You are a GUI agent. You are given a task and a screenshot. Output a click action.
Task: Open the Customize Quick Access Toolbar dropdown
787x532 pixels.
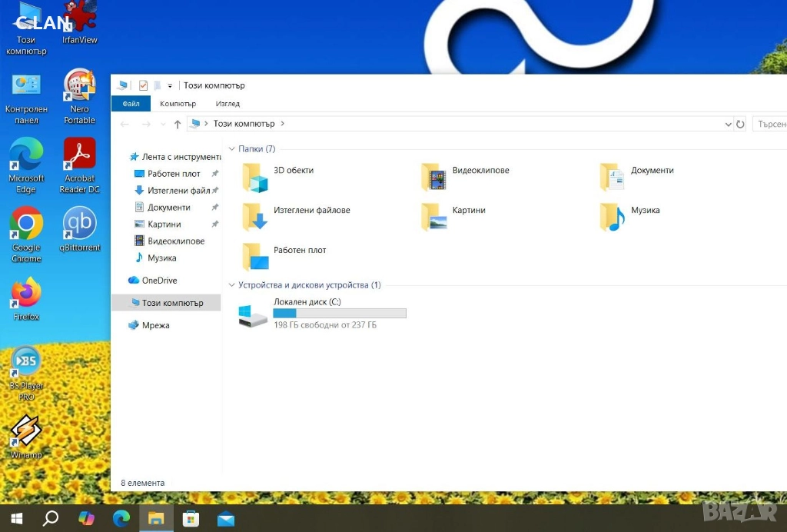(x=170, y=85)
